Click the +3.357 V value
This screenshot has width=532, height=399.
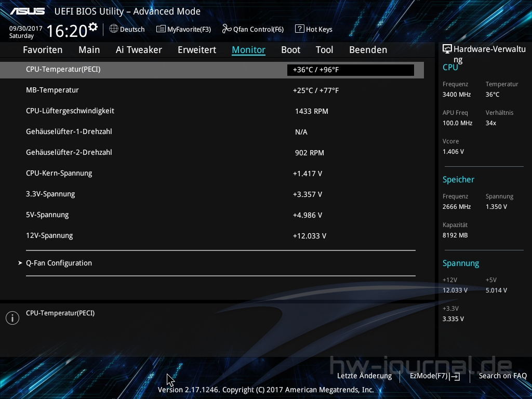tap(308, 194)
